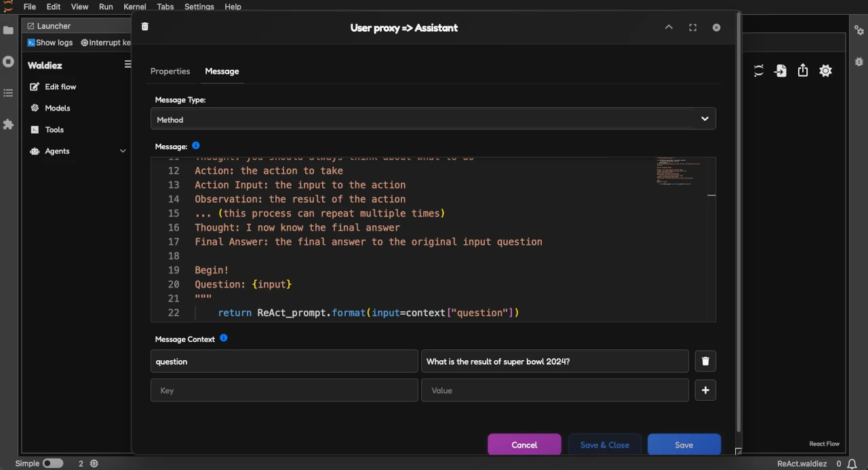Click the export flow share icon

pos(803,71)
